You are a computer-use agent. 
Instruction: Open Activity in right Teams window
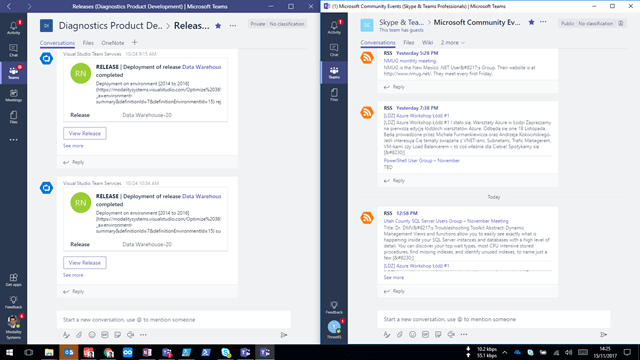[334, 28]
